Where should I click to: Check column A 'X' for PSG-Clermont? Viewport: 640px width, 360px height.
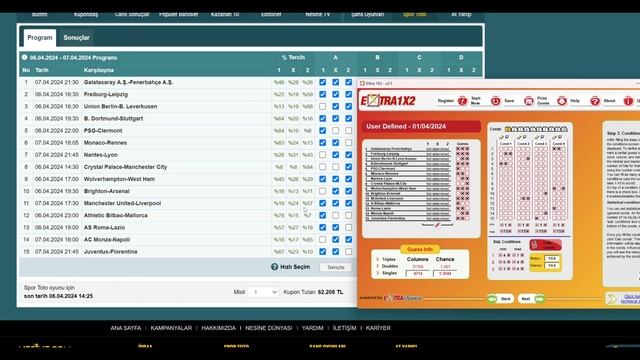click(336, 131)
